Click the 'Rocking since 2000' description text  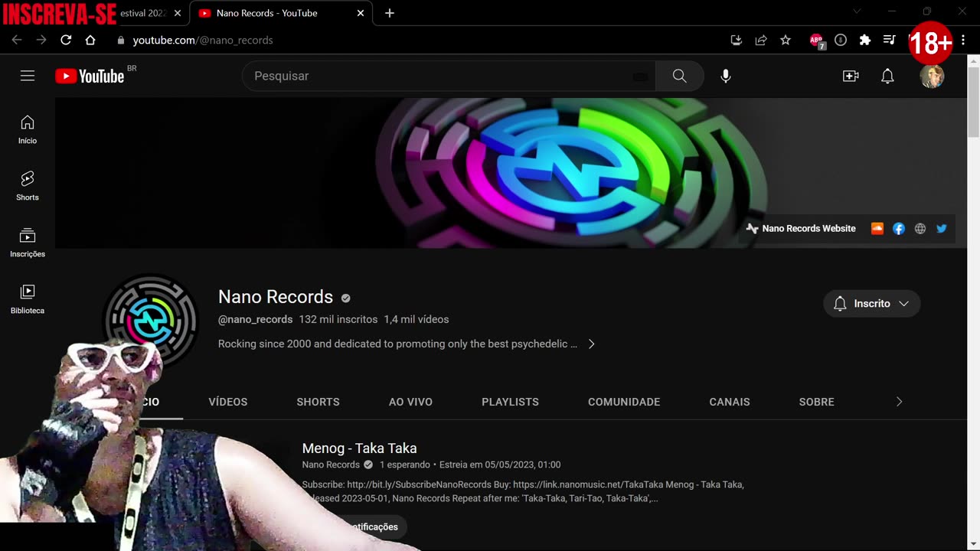pyautogui.click(x=397, y=344)
